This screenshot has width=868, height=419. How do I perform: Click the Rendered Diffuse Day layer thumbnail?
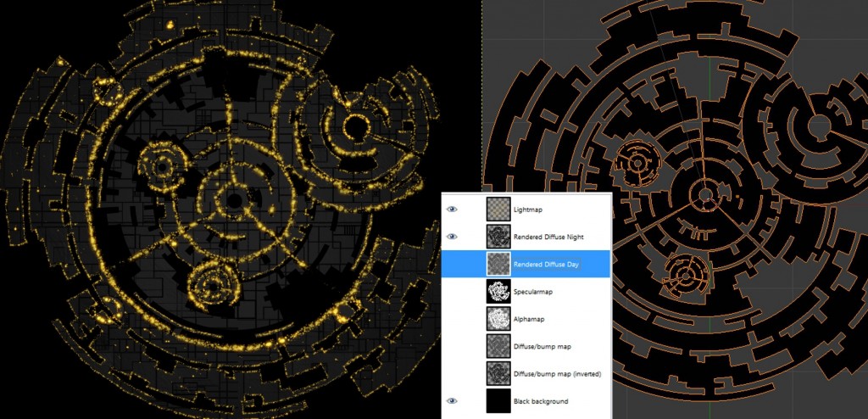point(498,264)
